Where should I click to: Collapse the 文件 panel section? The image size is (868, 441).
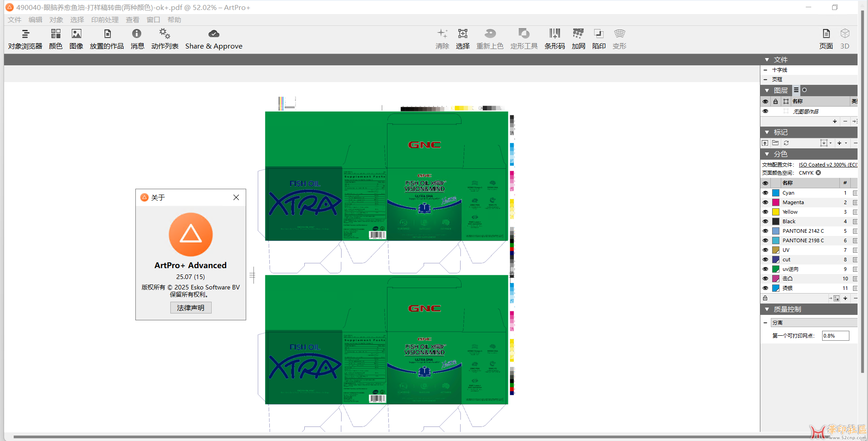click(767, 60)
